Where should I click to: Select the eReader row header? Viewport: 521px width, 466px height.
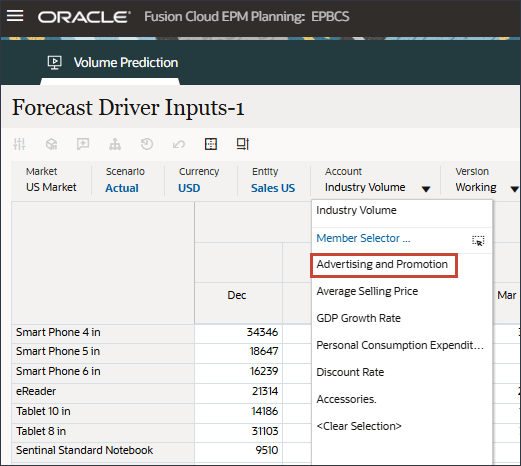(x=103, y=393)
